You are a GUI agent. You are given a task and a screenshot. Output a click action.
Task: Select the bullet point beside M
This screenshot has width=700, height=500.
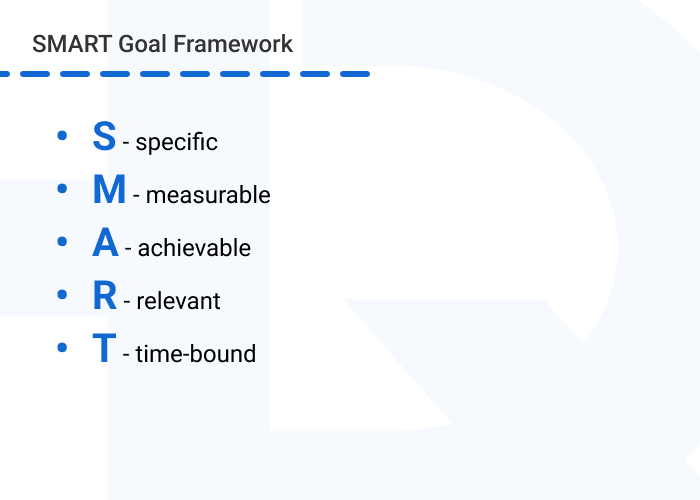(x=63, y=188)
